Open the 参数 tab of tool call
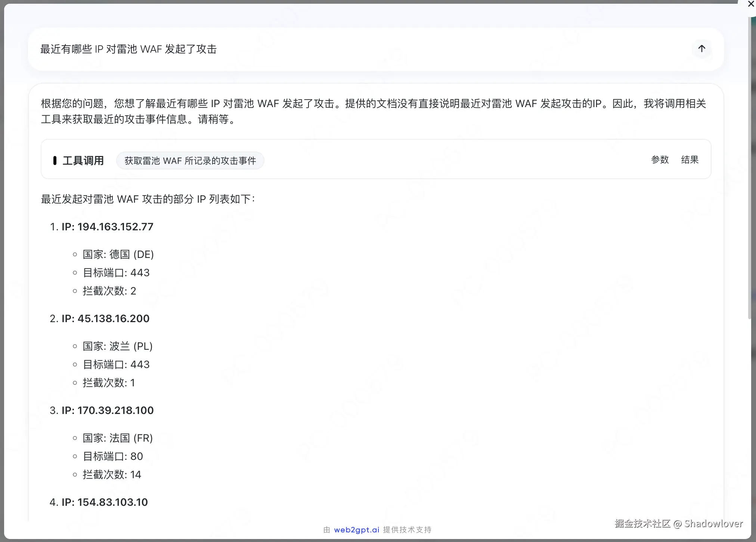Viewport: 756px width, 542px height. click(660, 160)
